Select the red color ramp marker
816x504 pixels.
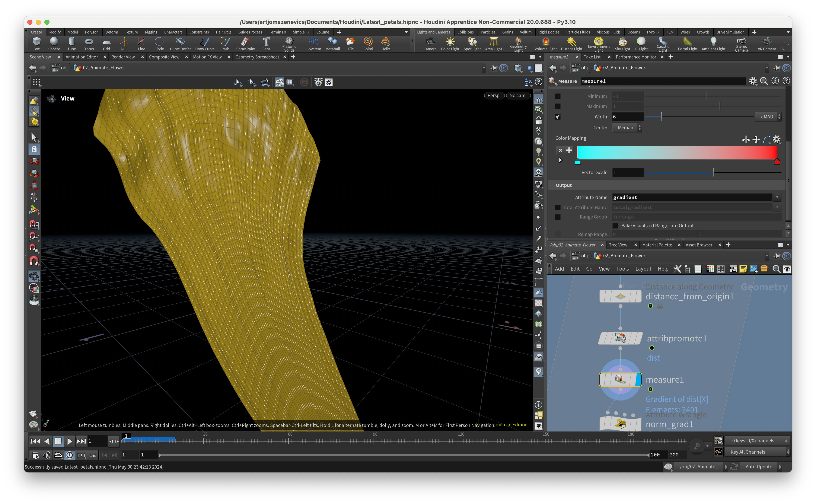[x=777, y=162]
